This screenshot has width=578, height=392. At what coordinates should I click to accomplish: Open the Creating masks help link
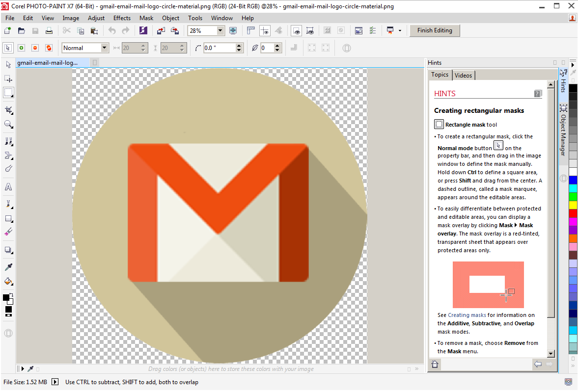[467, 315]
